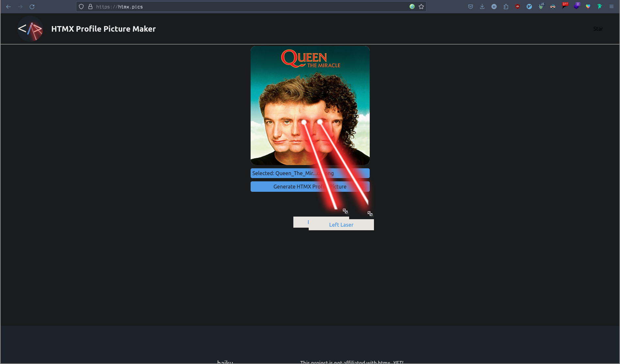Screen dimensions: 620x364
Task: Click the green globe icon in address bar
Action: pyautogui.click(x=412, y=7)
